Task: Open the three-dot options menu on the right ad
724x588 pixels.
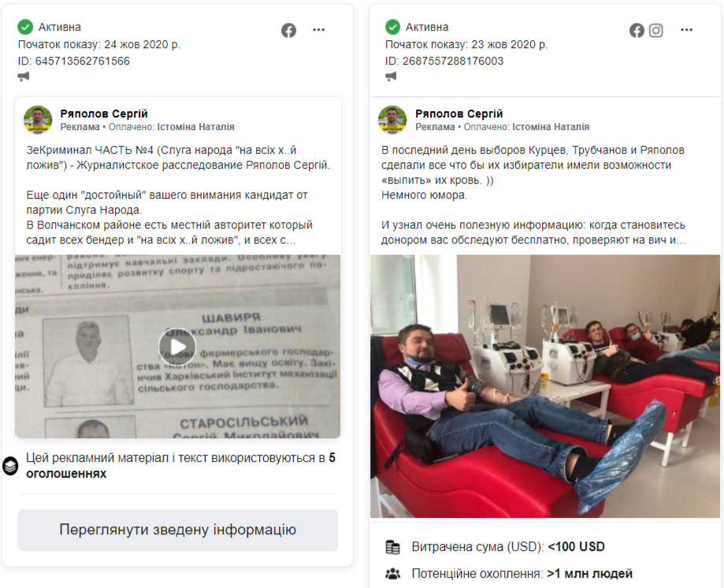Action: pyautogui.click(x=687, y=30)
